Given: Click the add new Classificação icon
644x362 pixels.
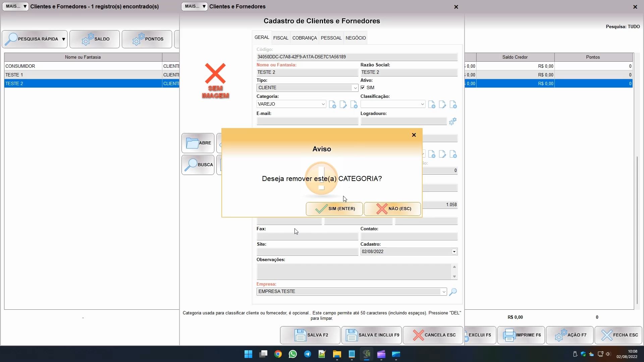Looking at the screenshot, I should click(x=432, y=105).
